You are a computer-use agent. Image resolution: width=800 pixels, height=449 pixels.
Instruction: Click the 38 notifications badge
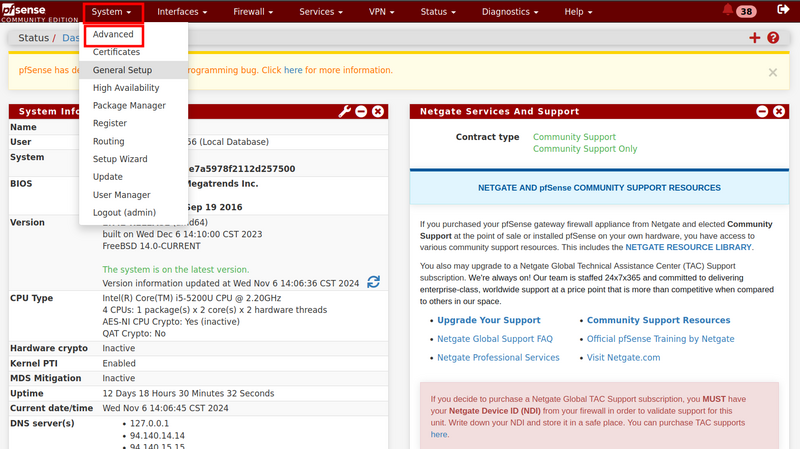pyautogui.click(x=746, y=11)
